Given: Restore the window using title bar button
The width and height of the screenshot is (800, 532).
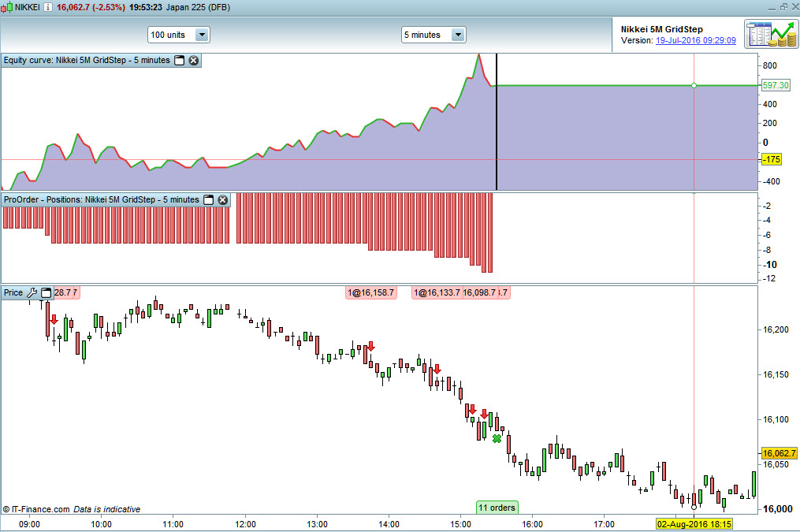Looking at the screenshot, I should pos(783,6).
